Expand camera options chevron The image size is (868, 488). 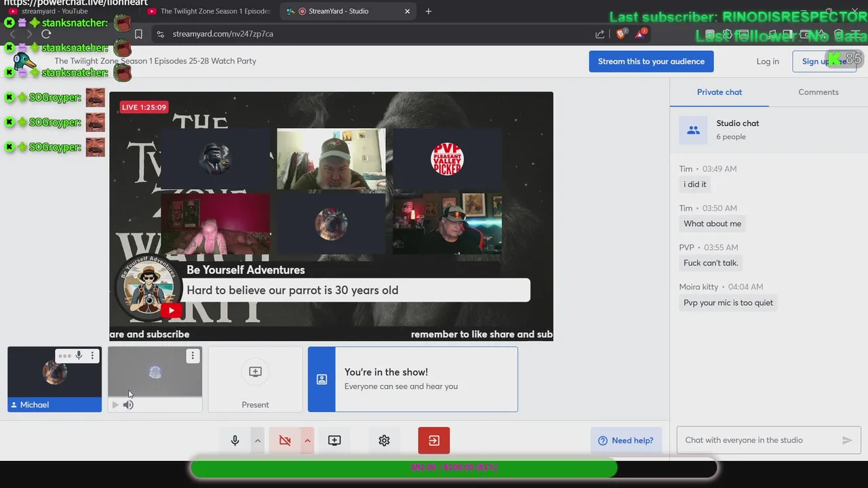(307, 441)
